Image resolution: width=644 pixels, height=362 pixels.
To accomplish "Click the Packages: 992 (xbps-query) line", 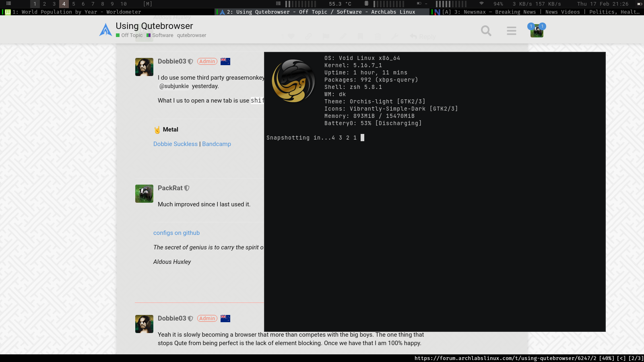I will (371, 80).
